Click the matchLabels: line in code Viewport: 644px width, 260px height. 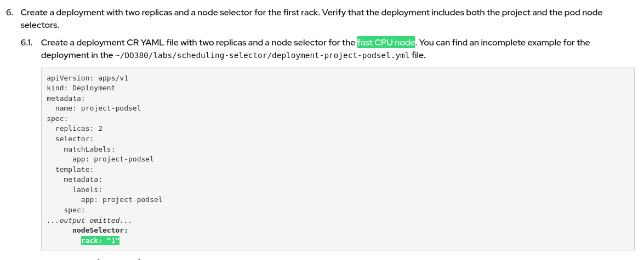[89, 149]
